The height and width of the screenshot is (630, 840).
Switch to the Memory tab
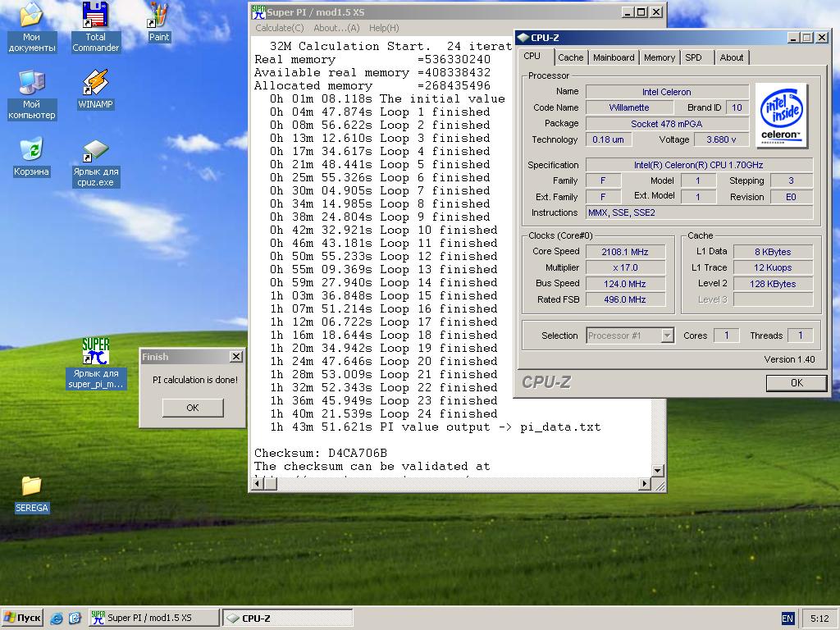(x=660, y=57)
